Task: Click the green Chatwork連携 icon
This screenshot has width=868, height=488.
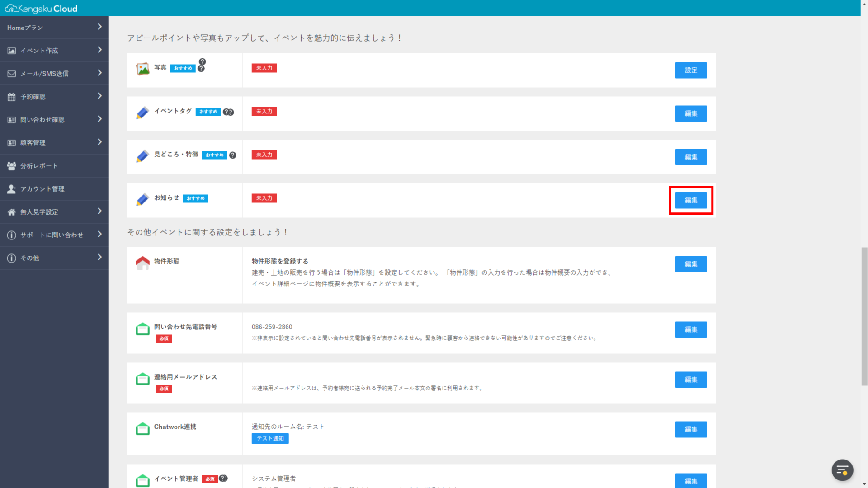Action: tap(143, 428)
